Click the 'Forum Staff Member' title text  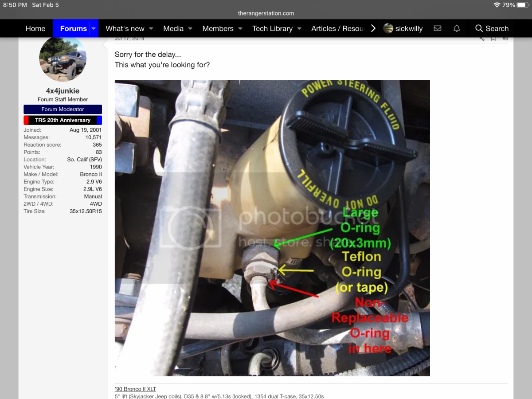click(63, 99)
